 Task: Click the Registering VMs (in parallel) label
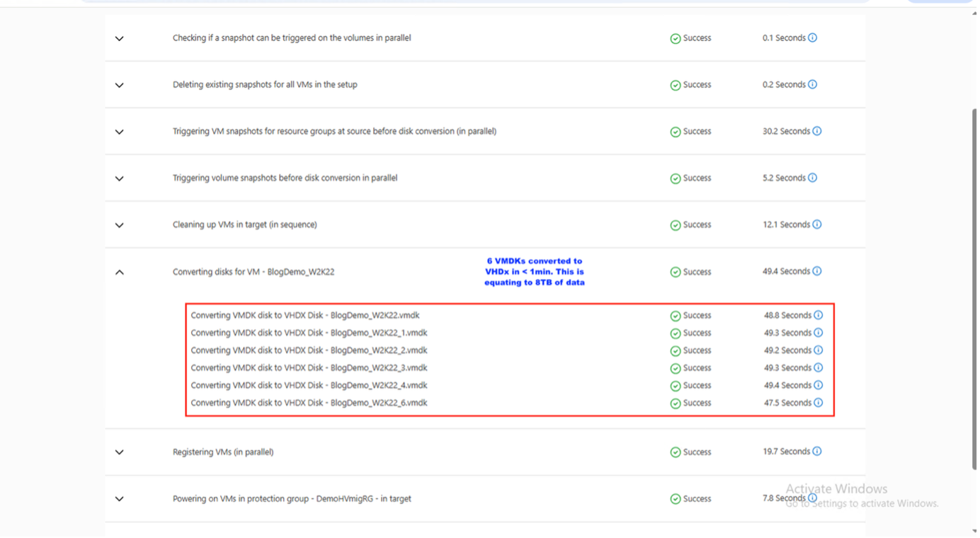223,452
